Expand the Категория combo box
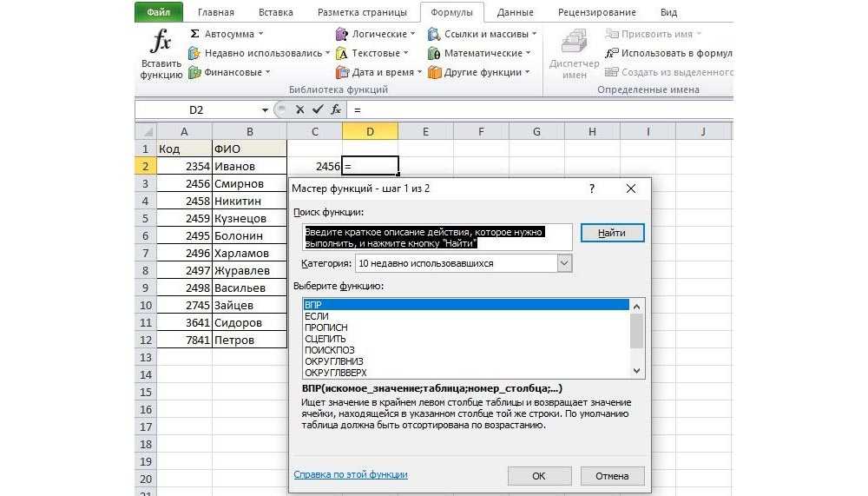Image resolution: width=868 pixels, height=496 pixels. coord(564,263)
